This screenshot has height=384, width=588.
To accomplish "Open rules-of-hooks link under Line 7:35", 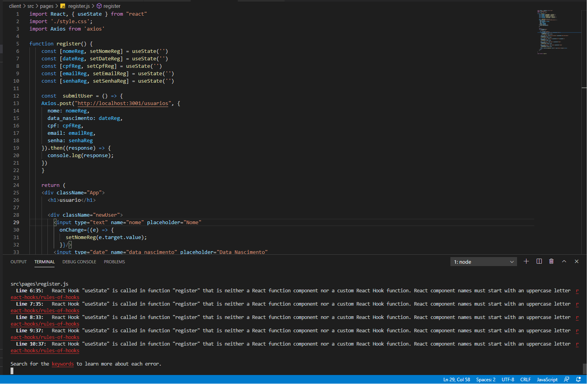I will pyautogui.click(x=45, y=311).
